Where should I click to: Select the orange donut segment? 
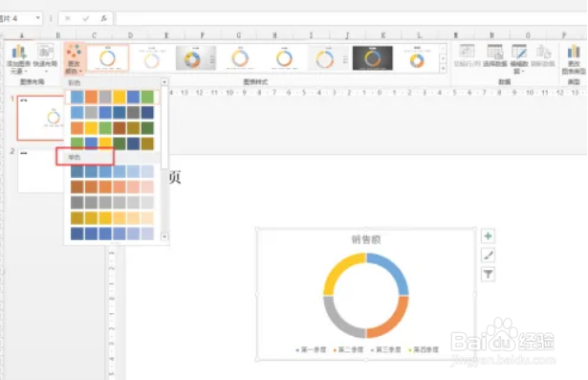pyautogui.click(x=393, y=323)
